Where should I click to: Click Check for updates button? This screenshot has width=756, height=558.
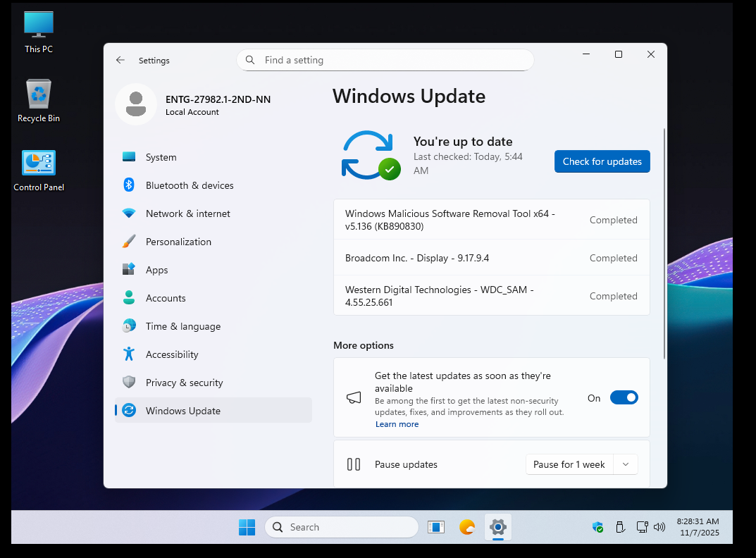(x=602, y=161)
